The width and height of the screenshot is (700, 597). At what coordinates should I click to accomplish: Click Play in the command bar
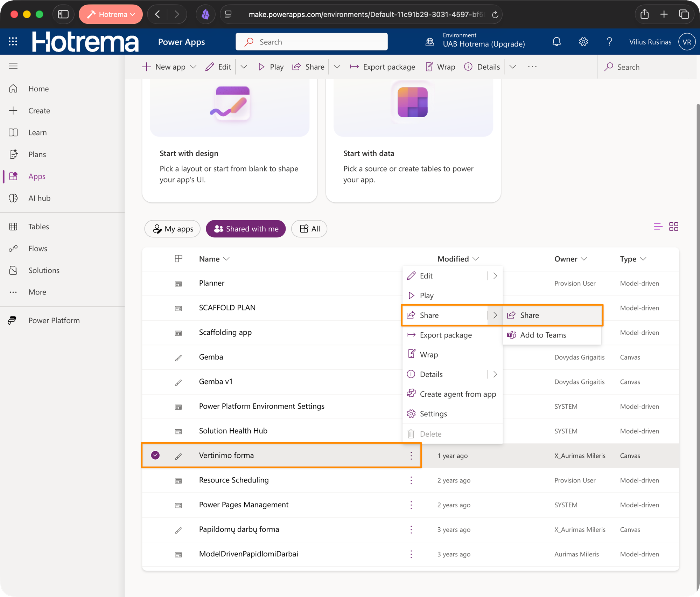click(x=271, y=67)
